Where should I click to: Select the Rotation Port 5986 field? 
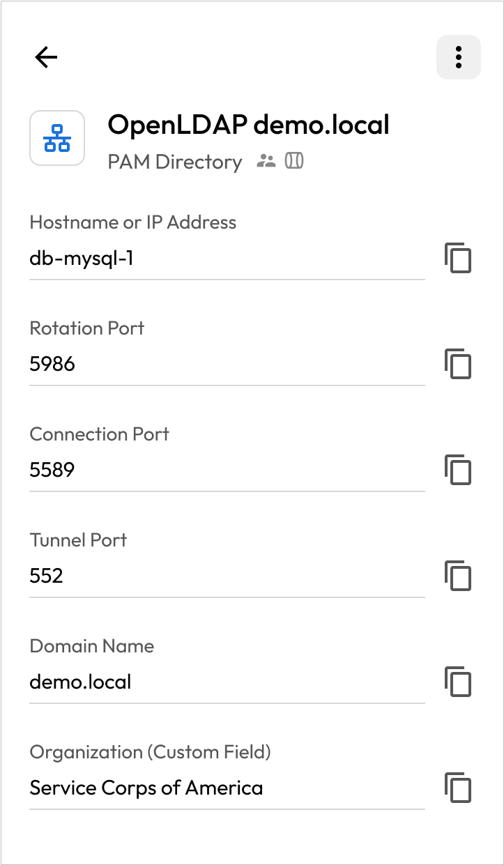click(227, 364)
